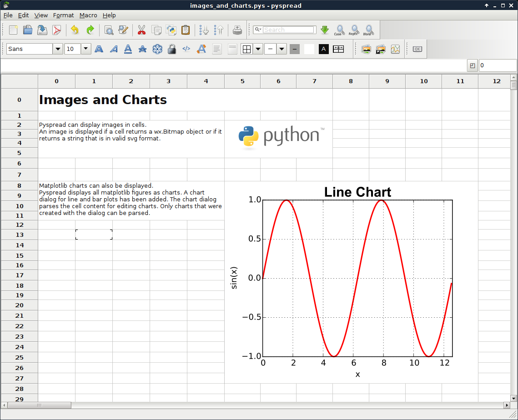Toggle the lock cell padlock

point(171,49)
